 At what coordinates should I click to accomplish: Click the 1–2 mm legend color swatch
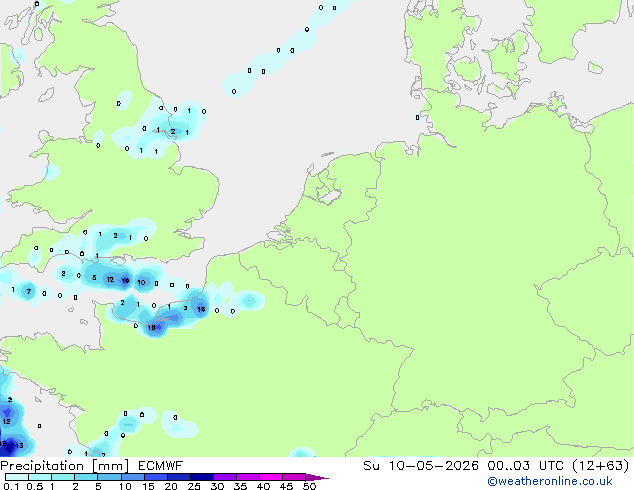coord(63,477)
